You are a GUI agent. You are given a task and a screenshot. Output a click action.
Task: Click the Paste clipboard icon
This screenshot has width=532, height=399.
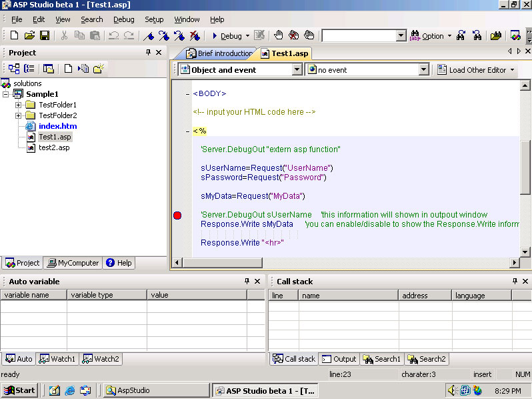pyautogui.click(x=95, y=35)
